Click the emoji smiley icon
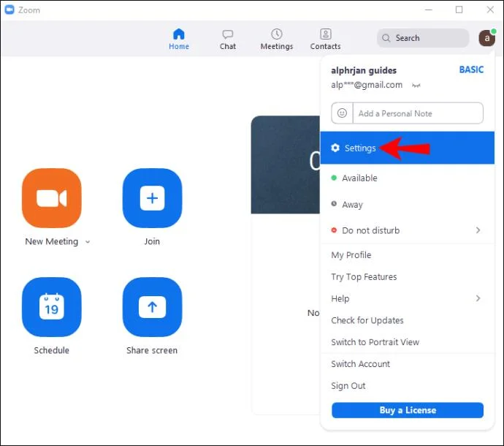Screen dimensions: 504x446 tap(342, 113)
